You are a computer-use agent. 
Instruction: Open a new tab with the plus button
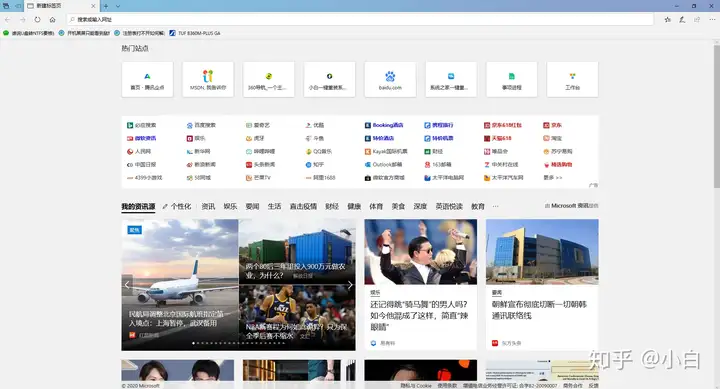tap(106, 6)
